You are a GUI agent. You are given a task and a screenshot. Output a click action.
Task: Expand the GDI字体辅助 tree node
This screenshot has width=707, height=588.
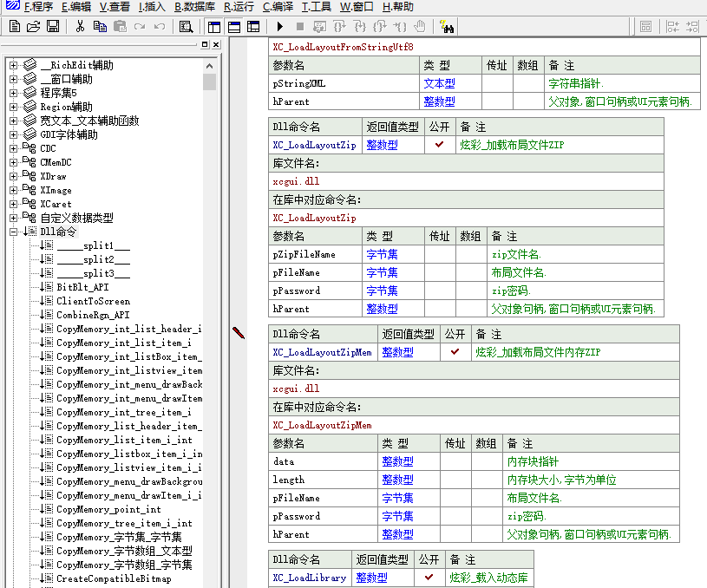click(14, 134)
